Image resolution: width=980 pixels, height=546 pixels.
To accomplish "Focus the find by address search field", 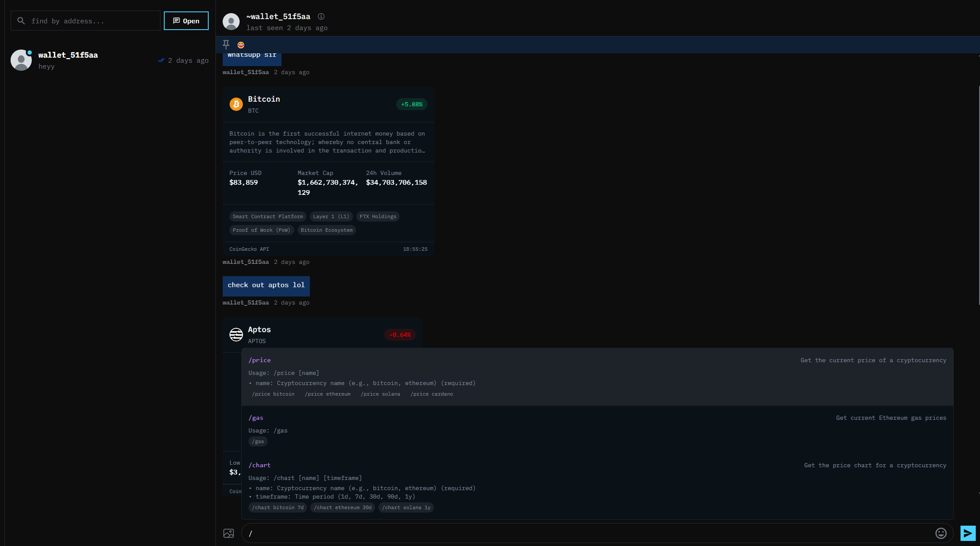I will [93, 21].
